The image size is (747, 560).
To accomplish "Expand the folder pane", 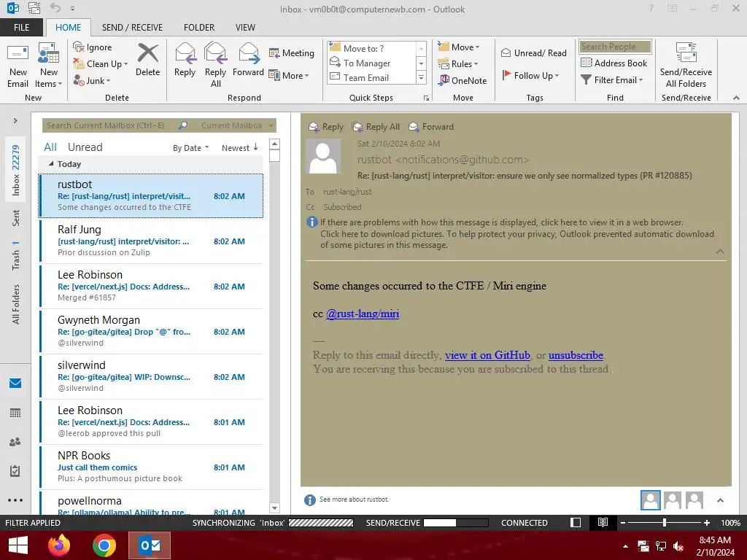I will 15,120.
